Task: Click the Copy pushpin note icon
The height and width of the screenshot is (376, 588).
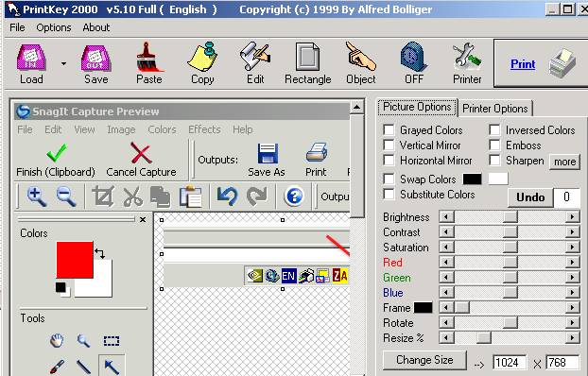Action: (202, 57)
